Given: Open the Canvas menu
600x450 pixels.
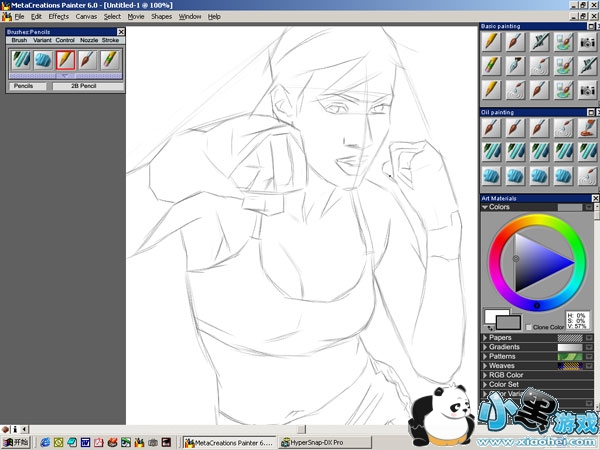Looking at the screenshot, I should click(86, 17).
